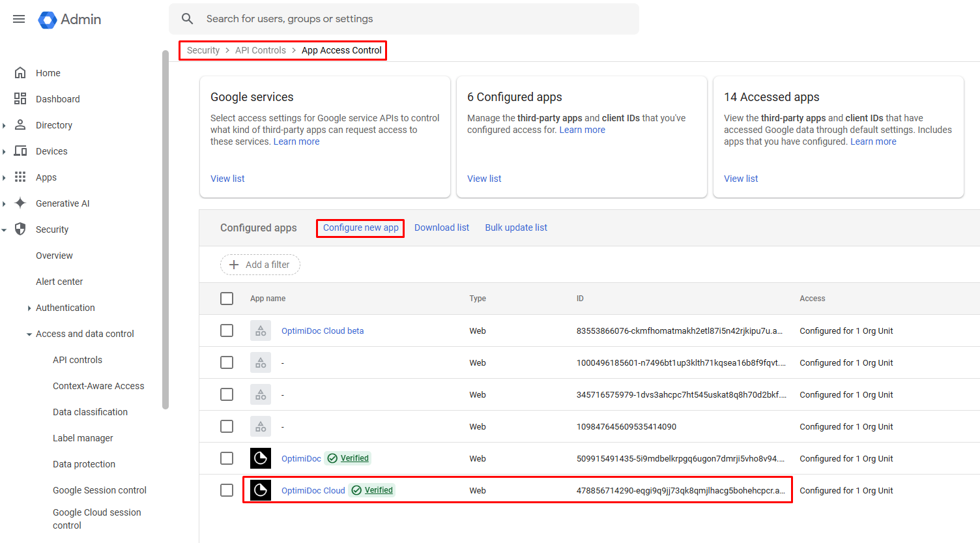Click the OptimiDoc black logo icon
The height and width of the screenshot is (543, 980).
261,458
